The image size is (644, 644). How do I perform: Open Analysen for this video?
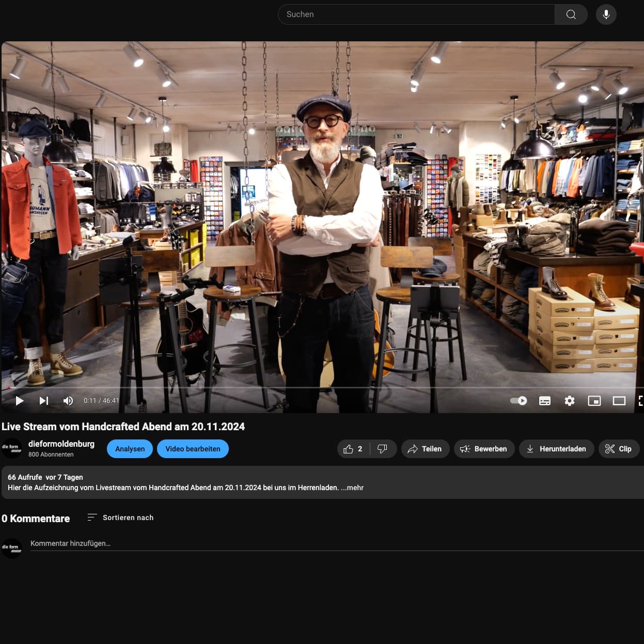130,449
